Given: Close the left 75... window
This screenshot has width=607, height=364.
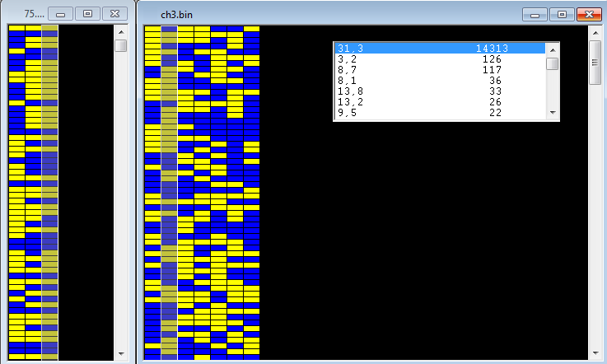Looking at the screenshot, I should pos(114,14).
